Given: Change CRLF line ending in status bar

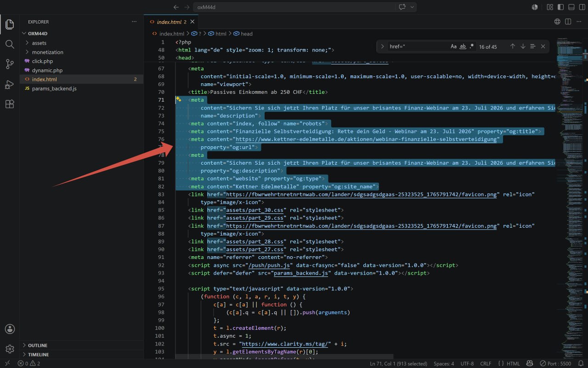Looking at the screenshot, I should click(x=486, y=363).
